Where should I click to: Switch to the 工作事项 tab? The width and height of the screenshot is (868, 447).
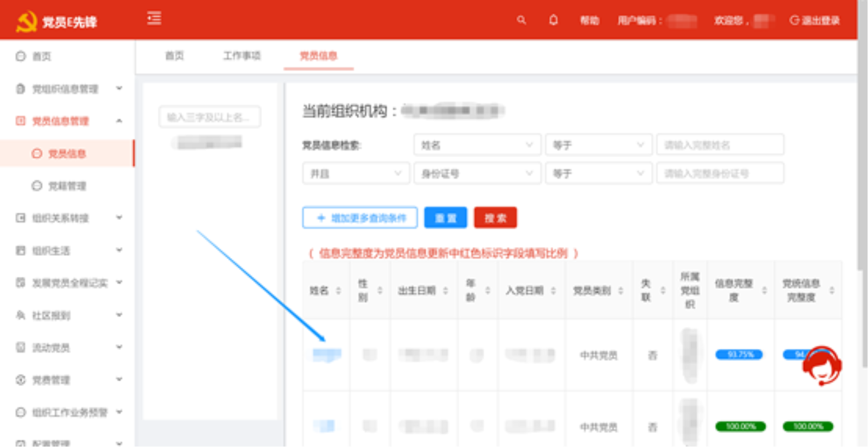[x=242, y=56]
